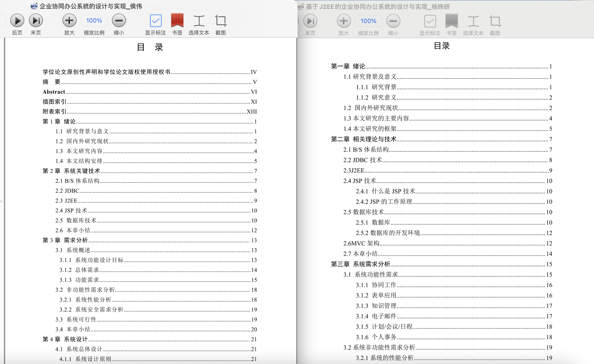The image size is (594, 364).
Task: Toggle the 显示标注 checkbox in the right window
Action: pyautogui.click(x=430, y=21)
